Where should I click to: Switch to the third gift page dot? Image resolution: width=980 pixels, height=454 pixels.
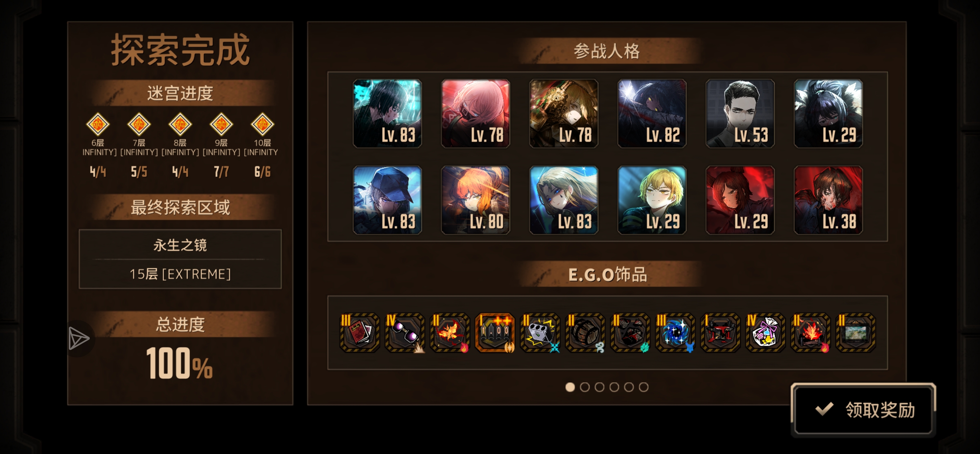pyautogui.click(x=600, y=387)
